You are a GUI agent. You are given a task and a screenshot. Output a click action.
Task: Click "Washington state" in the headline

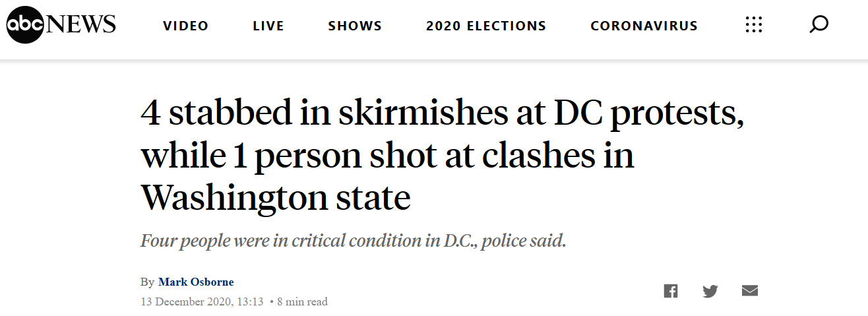pos(275,197)
